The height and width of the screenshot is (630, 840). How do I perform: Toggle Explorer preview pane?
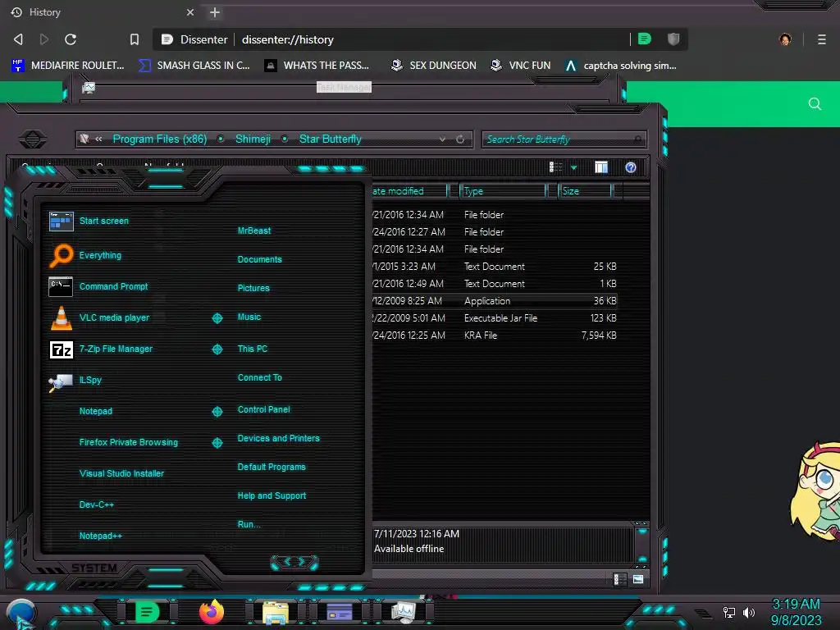[601, 167]
